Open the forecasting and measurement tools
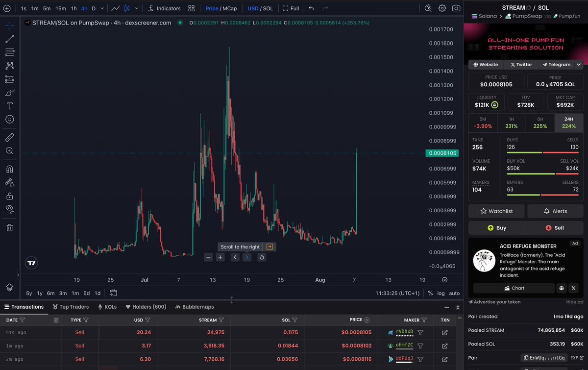 point(10,79)
